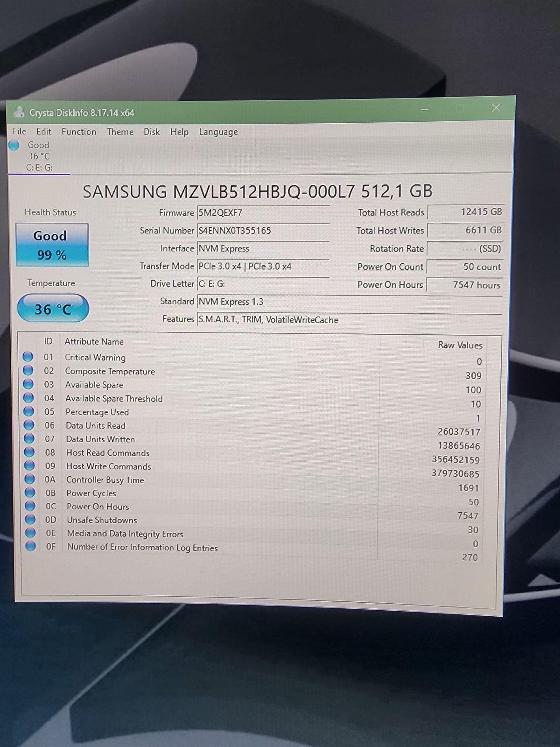Click the CrystalDiskInfo title bar icon
Image resolution: width=560 pixels, height=747 pixels.
point(19,112)
